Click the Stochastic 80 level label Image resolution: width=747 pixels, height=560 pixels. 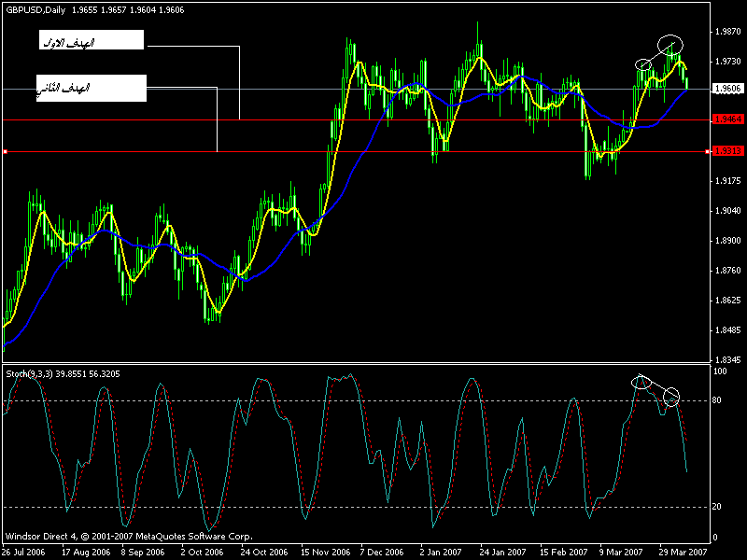(x=717, y=401)
